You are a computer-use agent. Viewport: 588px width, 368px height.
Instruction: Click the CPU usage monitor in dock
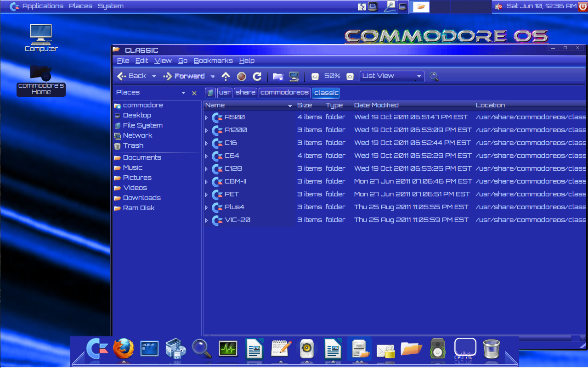pyautogui.click(x=465, y=349)
